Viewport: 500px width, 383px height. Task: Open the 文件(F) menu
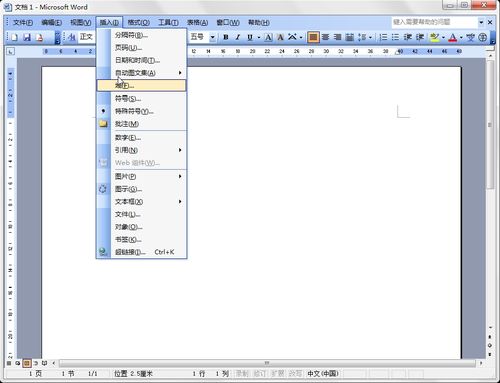(23, 22)
